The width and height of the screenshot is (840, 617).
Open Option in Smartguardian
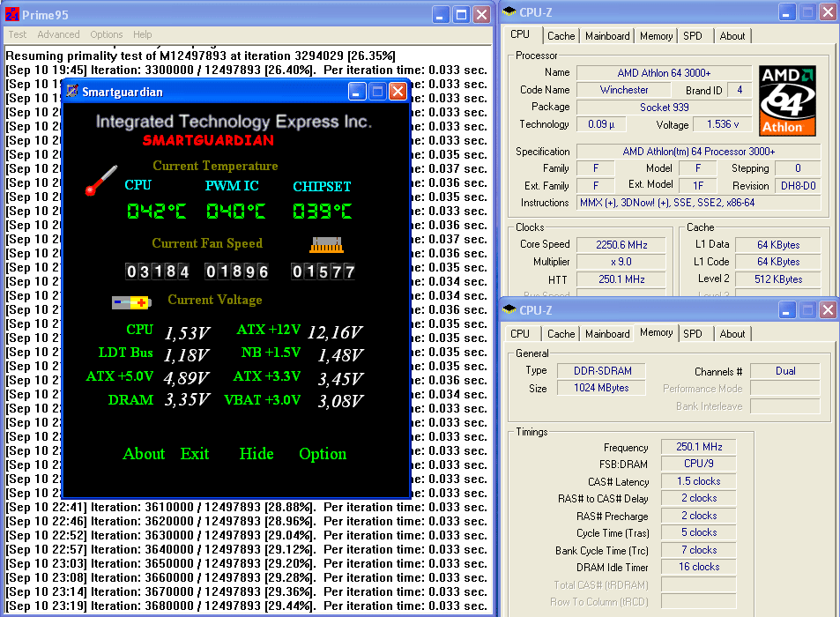pos(323,454)
